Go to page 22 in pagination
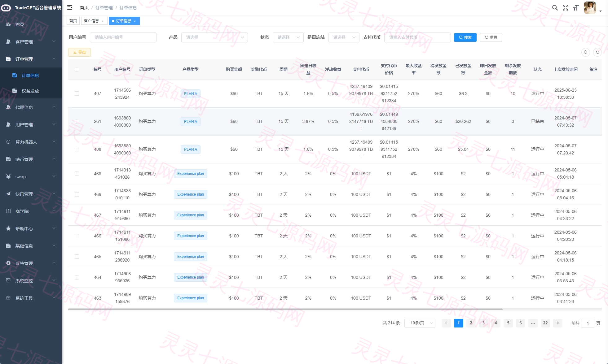This screenshot has height=364, width=608. [545, 323]
